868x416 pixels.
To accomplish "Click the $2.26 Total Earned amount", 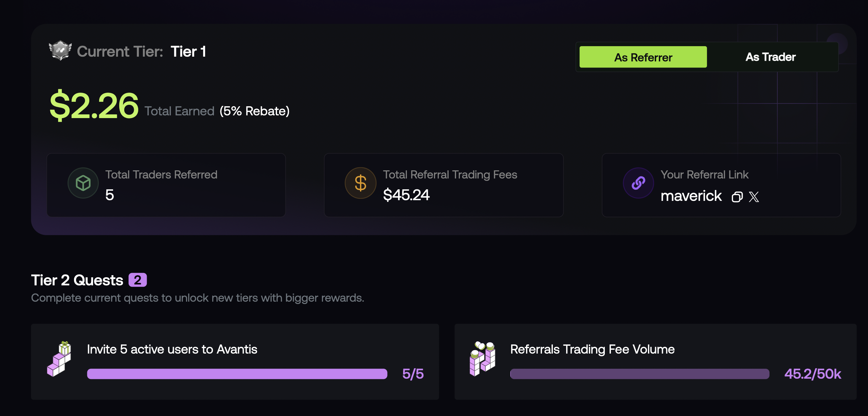I will click(x=94, y=106).
